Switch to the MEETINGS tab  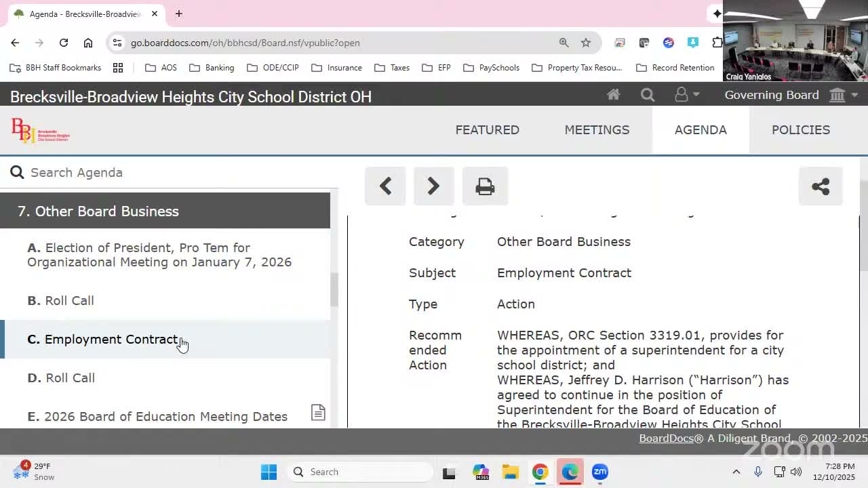(597, 130)
